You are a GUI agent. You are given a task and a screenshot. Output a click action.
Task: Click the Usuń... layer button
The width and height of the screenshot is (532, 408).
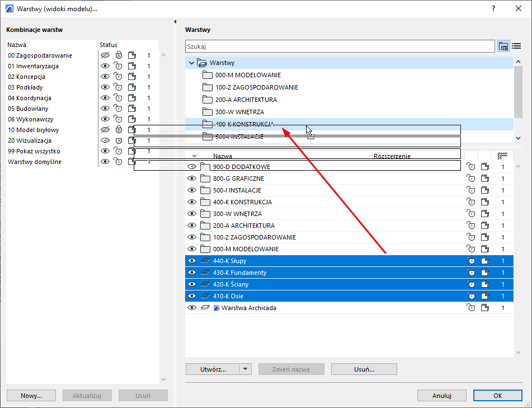[x=364, y=369]
